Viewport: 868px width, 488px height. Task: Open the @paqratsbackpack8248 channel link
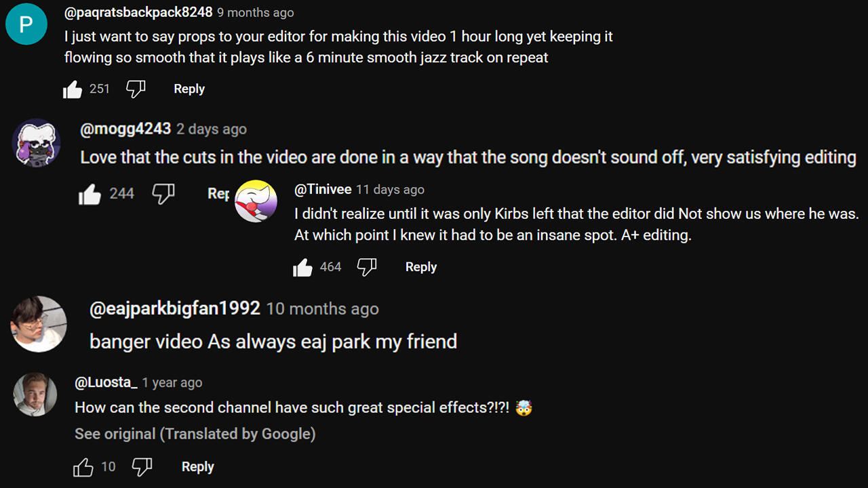pos(138,12)
